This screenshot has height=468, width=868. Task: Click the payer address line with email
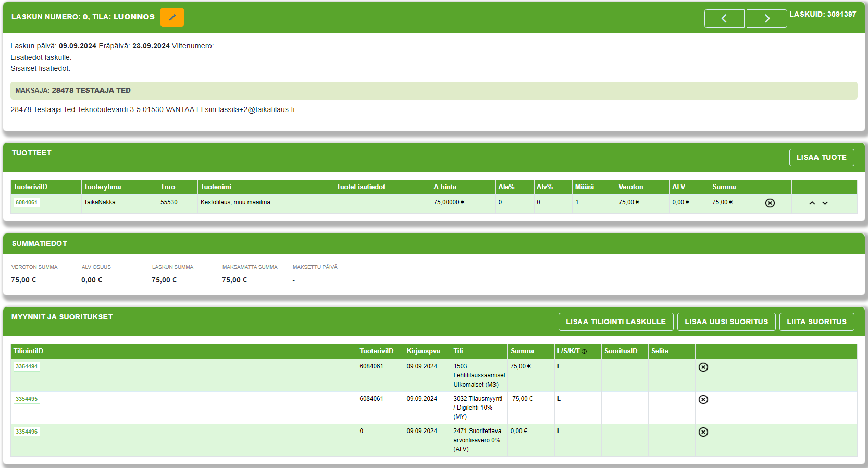(153, 109)
